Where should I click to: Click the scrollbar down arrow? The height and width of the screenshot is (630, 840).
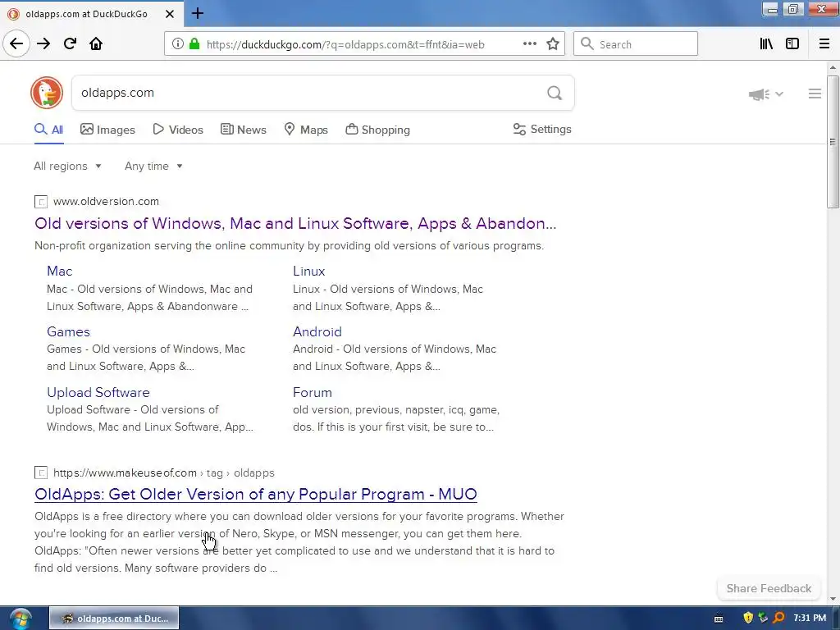pos(833,599)
